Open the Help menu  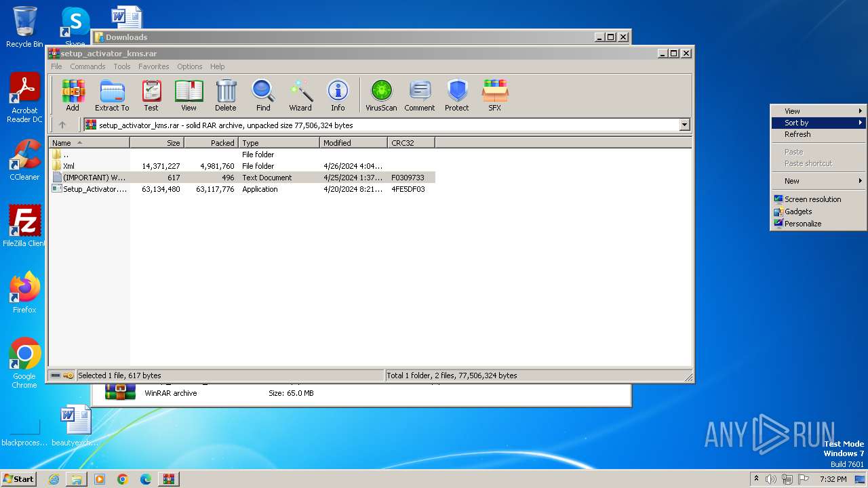[217, 66]
